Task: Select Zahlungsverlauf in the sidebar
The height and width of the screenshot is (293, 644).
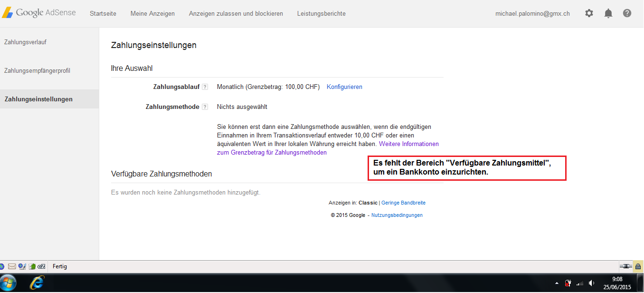Action: point(25,42)
